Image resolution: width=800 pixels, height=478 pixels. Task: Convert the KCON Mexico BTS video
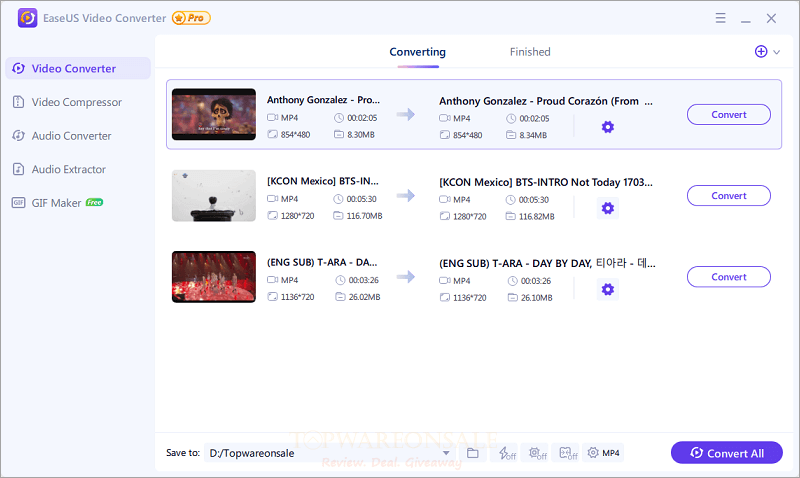[x=729, y=196]
